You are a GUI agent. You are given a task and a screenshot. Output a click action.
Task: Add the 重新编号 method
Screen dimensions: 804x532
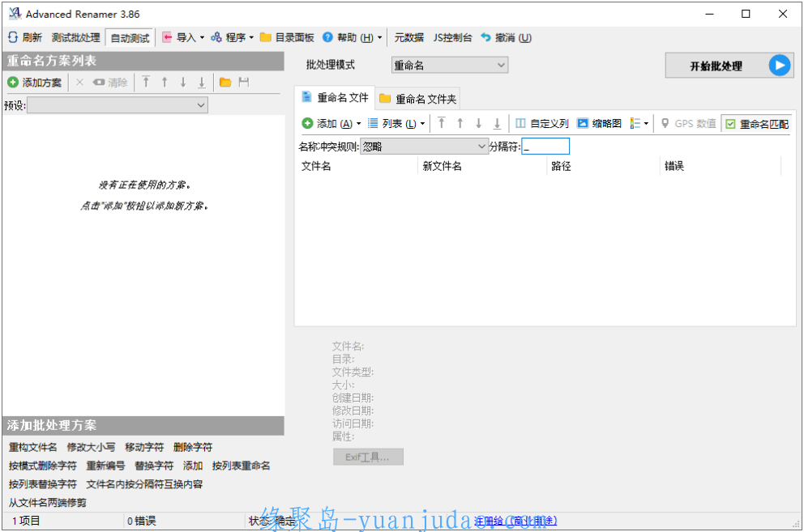click(105, 466)
